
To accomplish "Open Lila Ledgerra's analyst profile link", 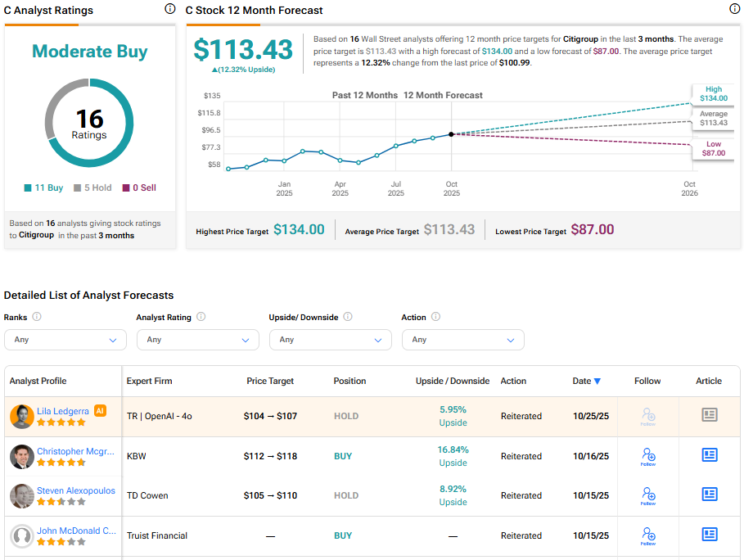I will [63, 411].
